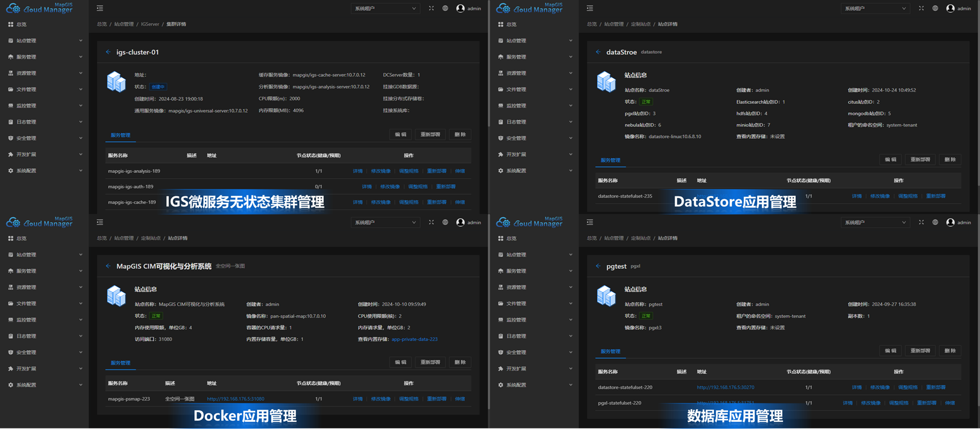Fullscreen icon in dataStroe screen header

click(921, 8)
